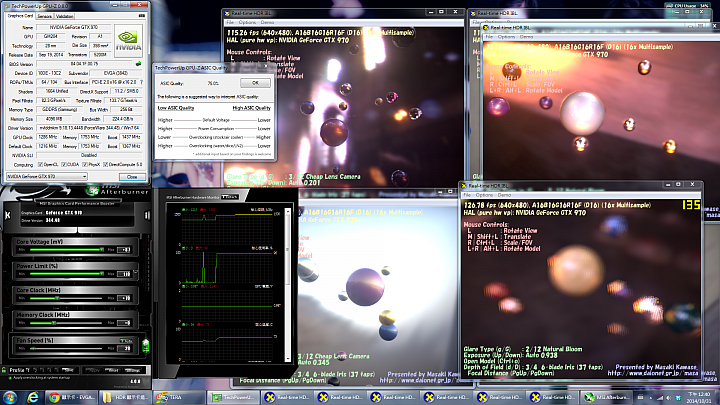
Task: Adjust the Power Limit slider
Action: click(x=66, y=274)
